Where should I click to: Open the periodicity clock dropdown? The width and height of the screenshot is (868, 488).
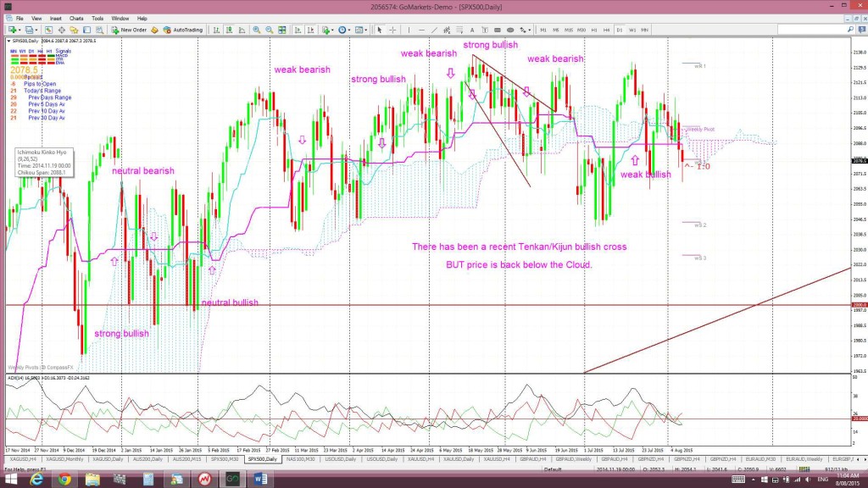344,30
